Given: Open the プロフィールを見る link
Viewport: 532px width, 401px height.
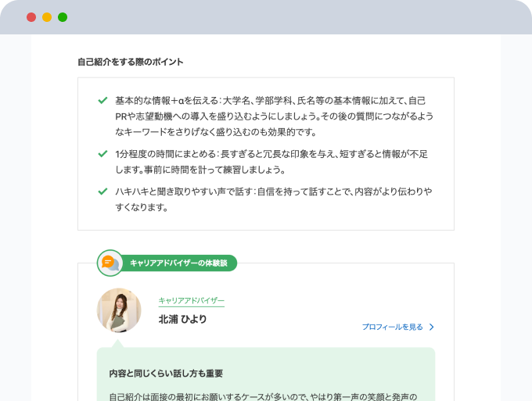Looking at the screenshot, I should [x=392, y=328].
